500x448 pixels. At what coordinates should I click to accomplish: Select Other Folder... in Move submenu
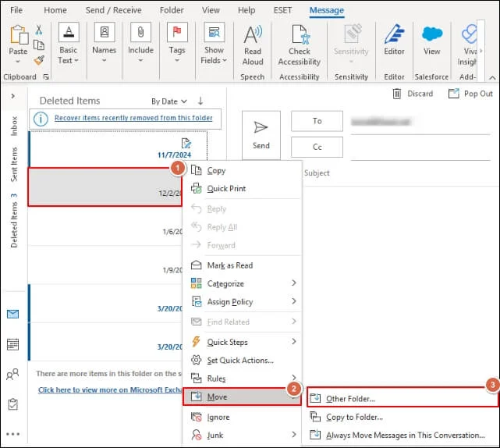point(402,398)
